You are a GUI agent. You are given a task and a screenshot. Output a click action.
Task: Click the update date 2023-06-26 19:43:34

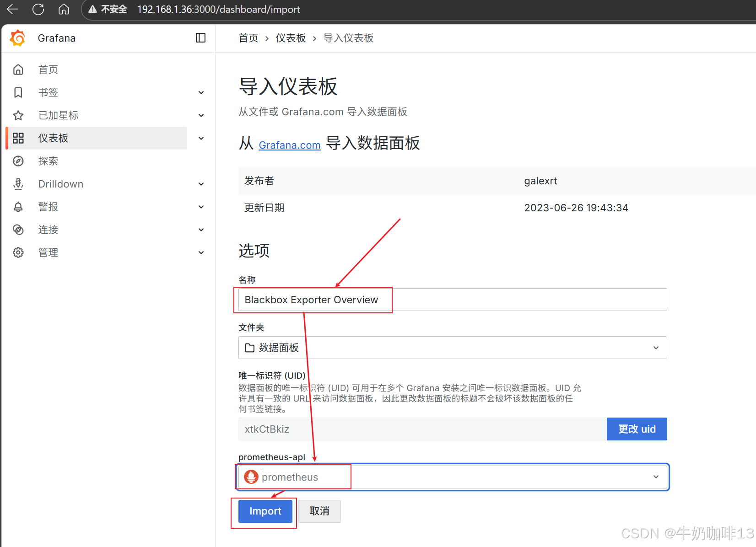coord(576,208)
